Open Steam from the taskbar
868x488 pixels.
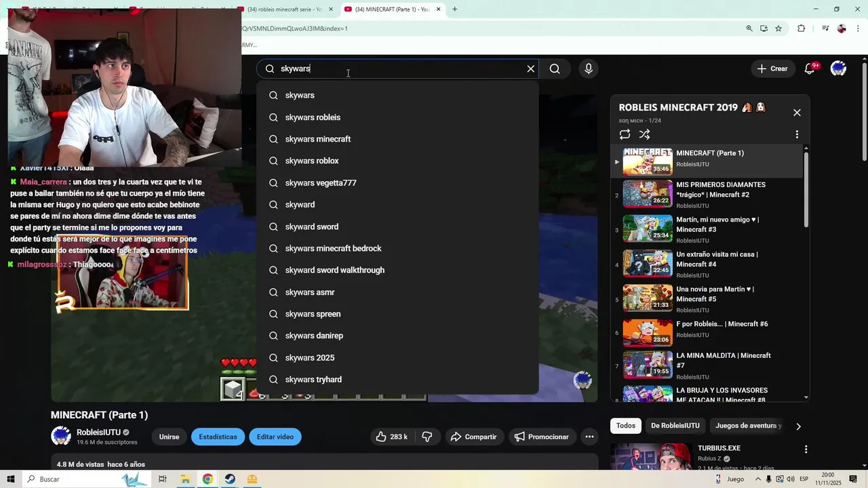230,479
